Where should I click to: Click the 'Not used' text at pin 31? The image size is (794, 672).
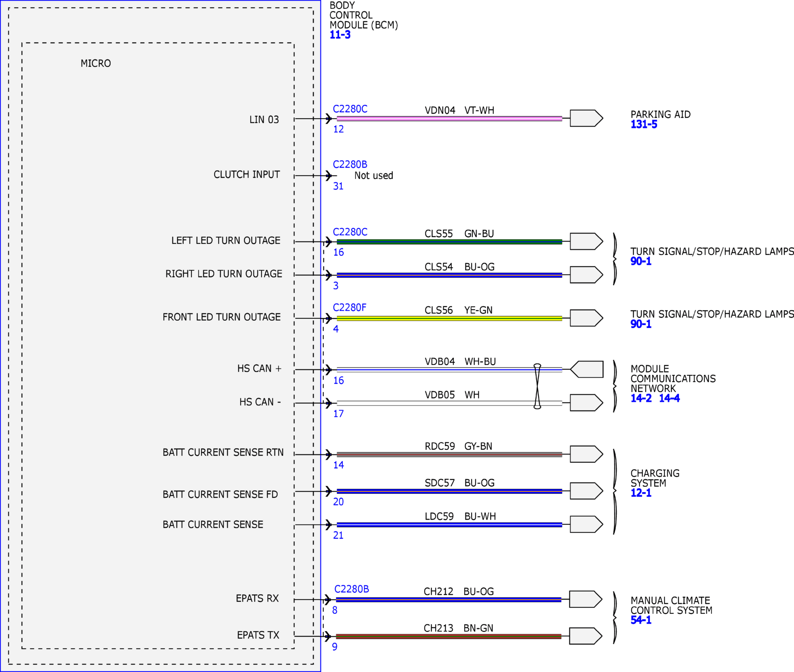[x=374, y=175]
